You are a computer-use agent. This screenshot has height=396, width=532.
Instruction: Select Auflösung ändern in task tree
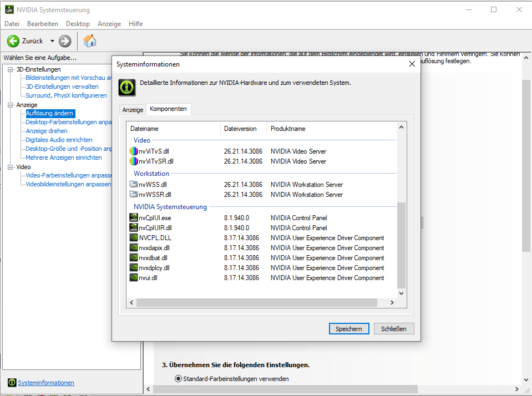49,113
